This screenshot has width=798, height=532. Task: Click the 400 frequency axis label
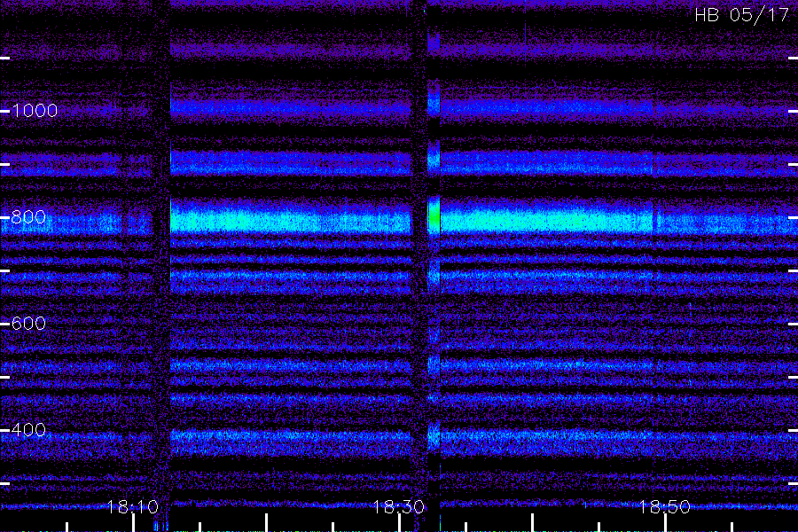[28, 430]
